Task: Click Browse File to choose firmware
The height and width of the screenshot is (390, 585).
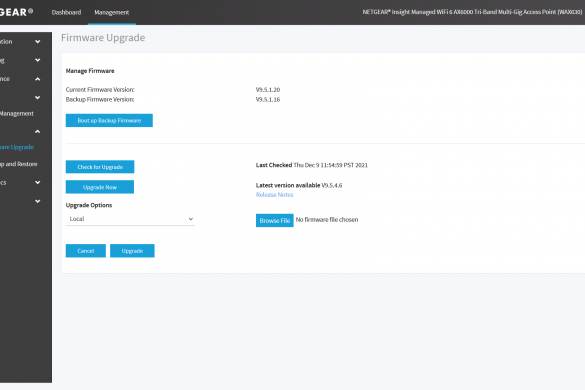Action: coord(275,221)
